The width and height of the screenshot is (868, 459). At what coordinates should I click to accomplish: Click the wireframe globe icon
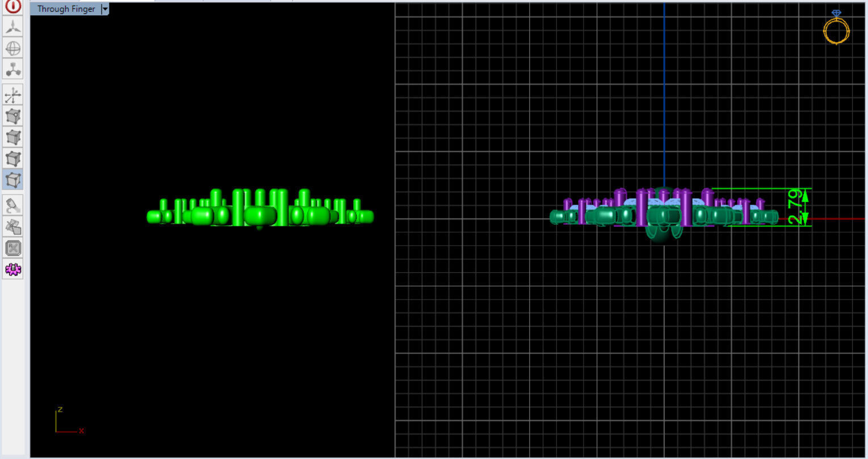(x=13, y=48)
